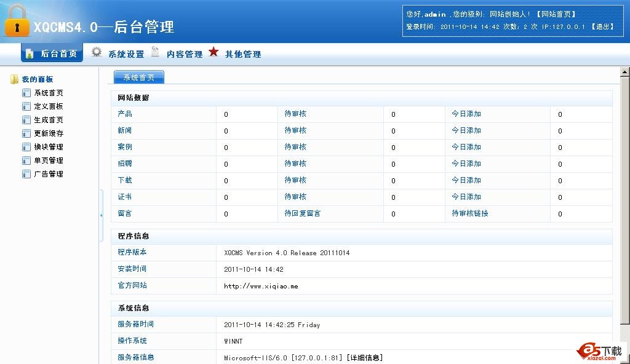Image resolution: width=630 pixels, height=364 pixels.
Task: Click the icon beside 模块管理
Action: click(26, 147)
